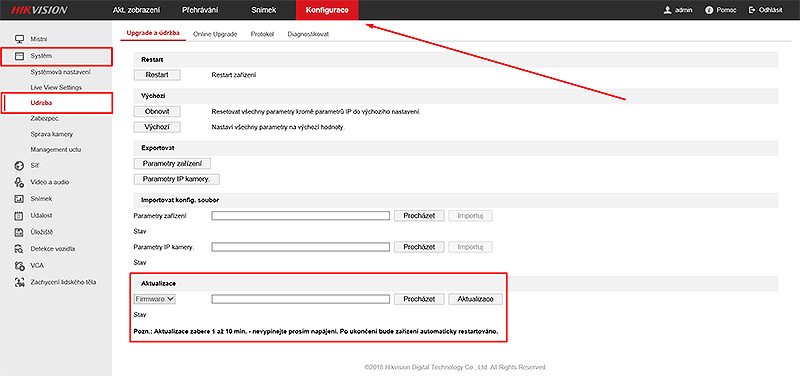This screenshot has width=800, height=376.
Task: Click the Systém window icon in sidebar
Action: tap(19, 56)
